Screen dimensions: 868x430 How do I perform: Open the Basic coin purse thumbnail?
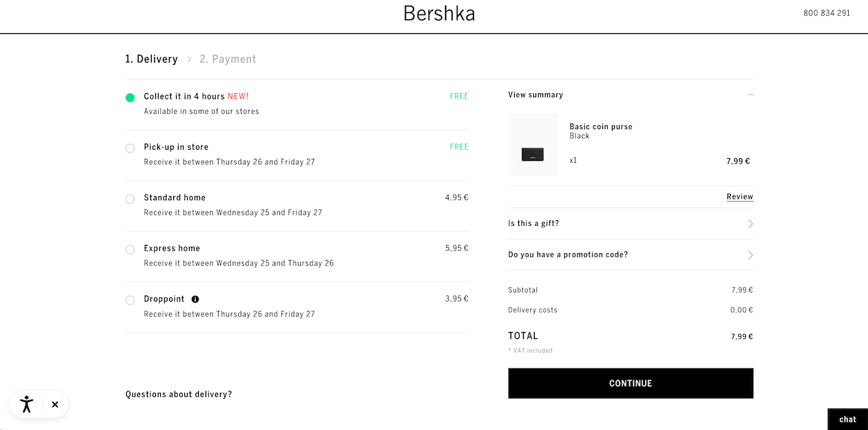point(533,145)
